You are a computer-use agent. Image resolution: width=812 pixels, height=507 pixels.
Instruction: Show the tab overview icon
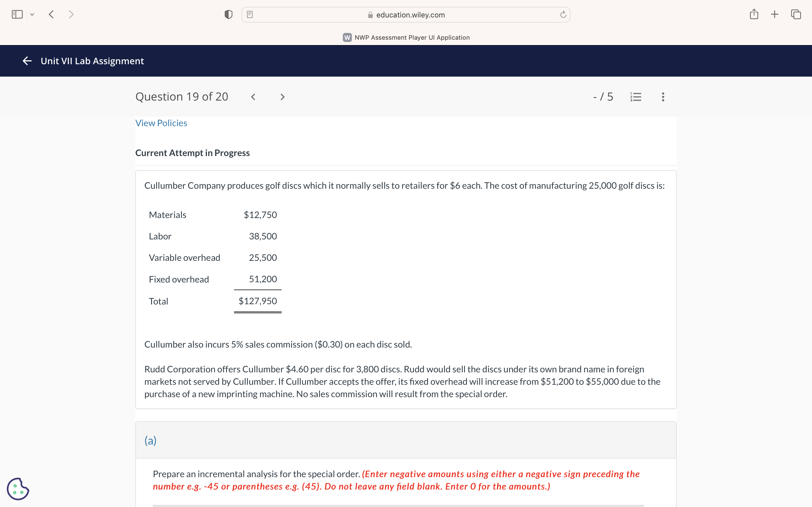pos(796,14)
